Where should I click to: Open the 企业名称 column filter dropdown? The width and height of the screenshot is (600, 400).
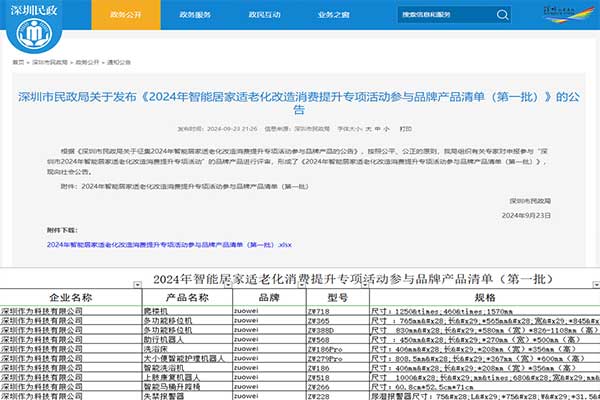(x=137, y=284)
